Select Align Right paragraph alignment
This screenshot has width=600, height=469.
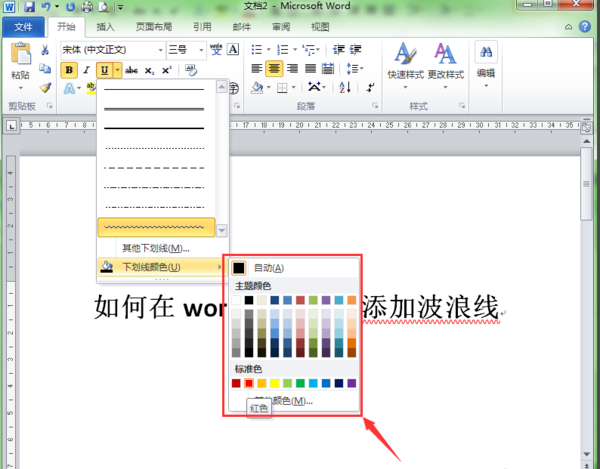[x=292, y=68]
